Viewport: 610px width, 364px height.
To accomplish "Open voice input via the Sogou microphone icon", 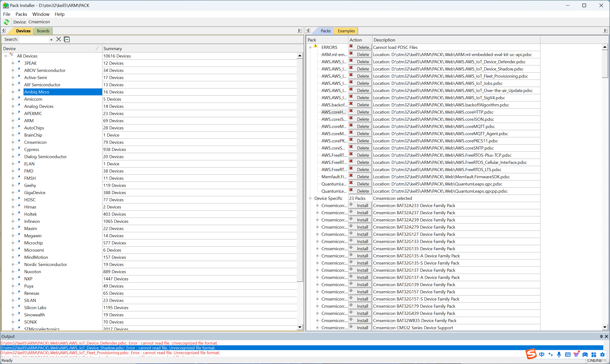I will point(559,354).
